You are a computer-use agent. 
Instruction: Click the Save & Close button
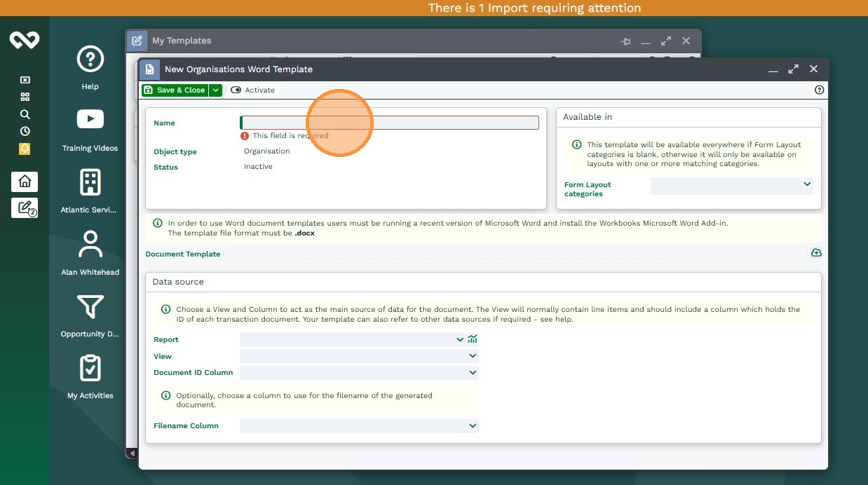[x=175, y=90]
